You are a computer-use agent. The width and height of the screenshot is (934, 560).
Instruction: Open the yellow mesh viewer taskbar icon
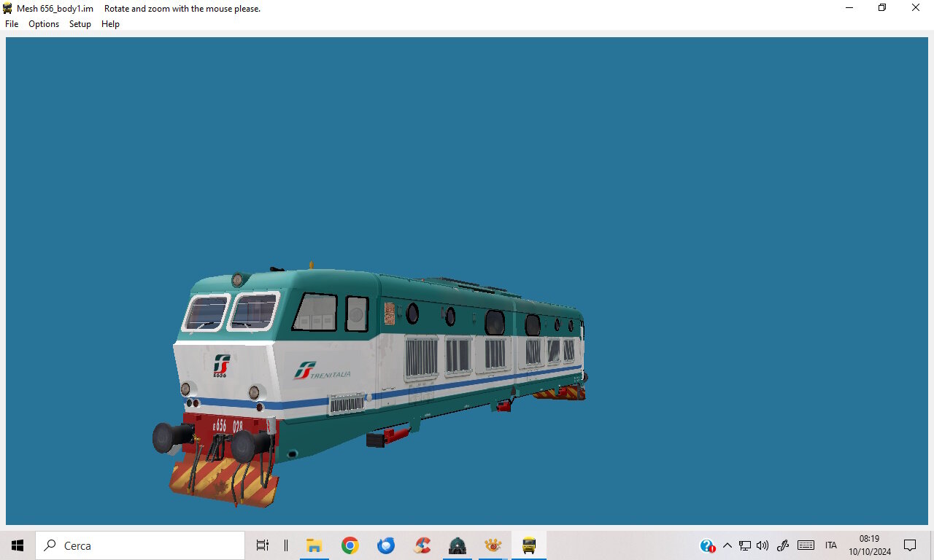click(529, 545)
